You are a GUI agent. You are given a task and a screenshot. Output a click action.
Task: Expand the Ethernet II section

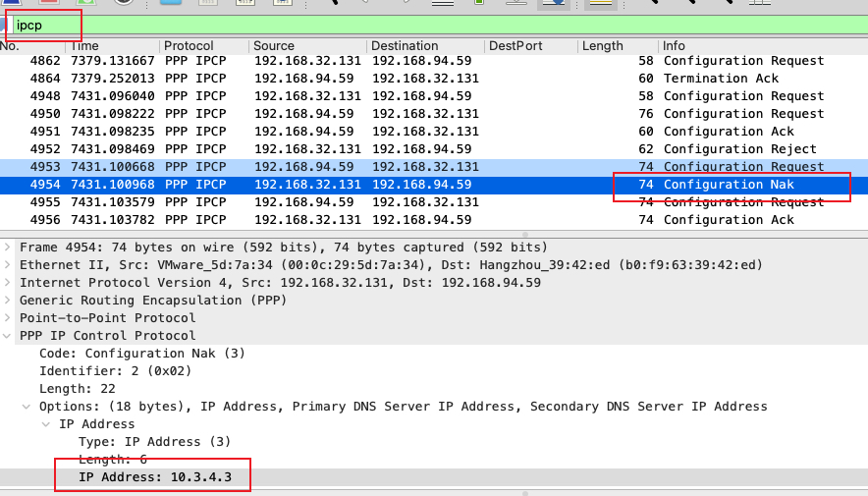pyautogui.click(x=9, y=265)
